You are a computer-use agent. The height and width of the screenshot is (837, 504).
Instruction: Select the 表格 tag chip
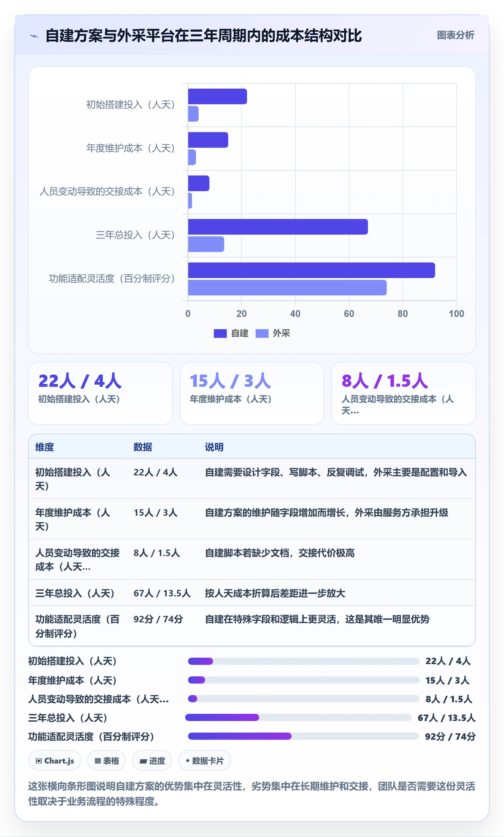(107, 761)
